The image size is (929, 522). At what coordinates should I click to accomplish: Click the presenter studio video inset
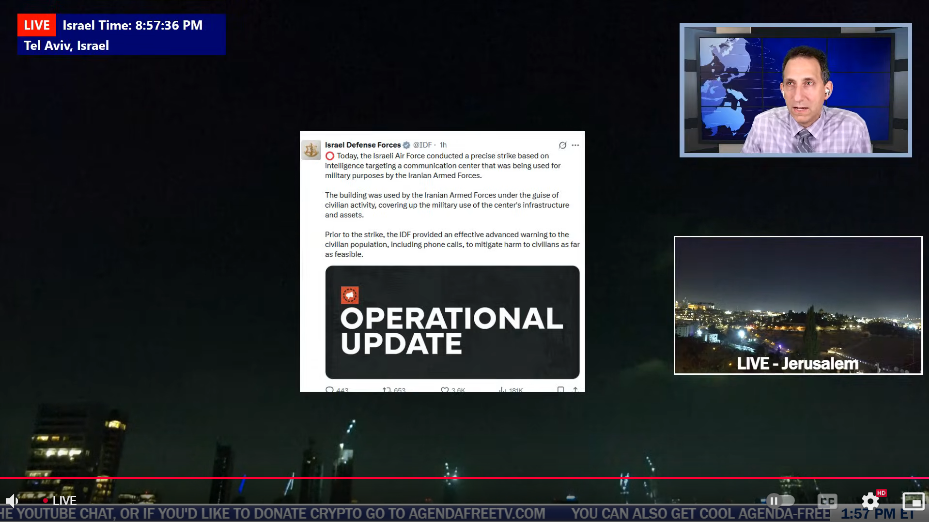795,90
